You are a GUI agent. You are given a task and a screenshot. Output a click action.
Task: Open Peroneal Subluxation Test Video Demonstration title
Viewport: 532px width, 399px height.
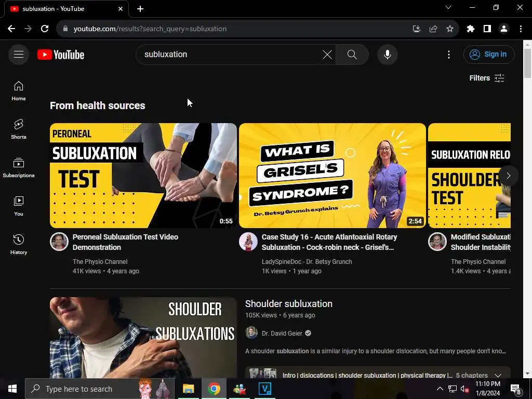click(125, 242)
